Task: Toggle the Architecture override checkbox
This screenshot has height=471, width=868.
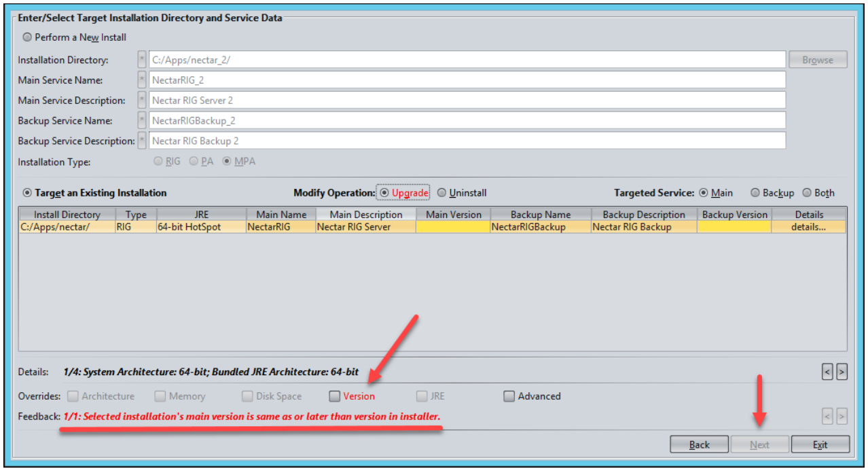Action: click(73, 396)
